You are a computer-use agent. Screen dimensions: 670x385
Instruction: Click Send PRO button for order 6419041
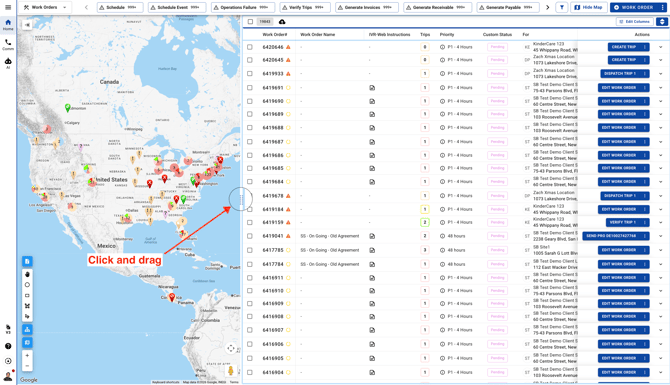(611, 236)
